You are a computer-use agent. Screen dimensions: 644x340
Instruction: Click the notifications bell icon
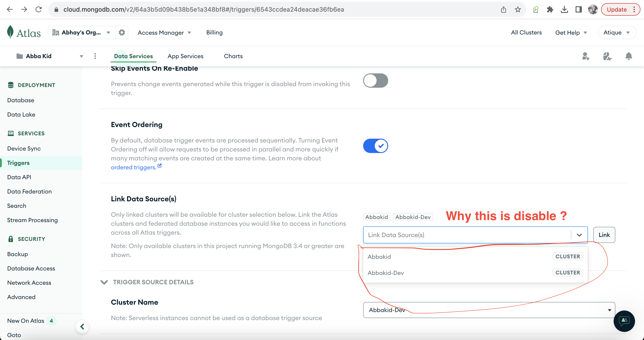(629, 56)
